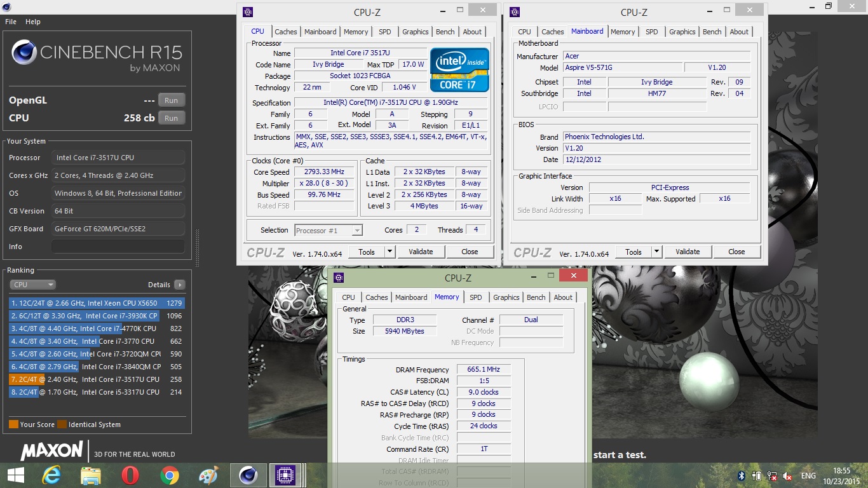868x488 pixels.
Task: Click Validate in CPU-Z mainboard window
Action: point(688,252)
